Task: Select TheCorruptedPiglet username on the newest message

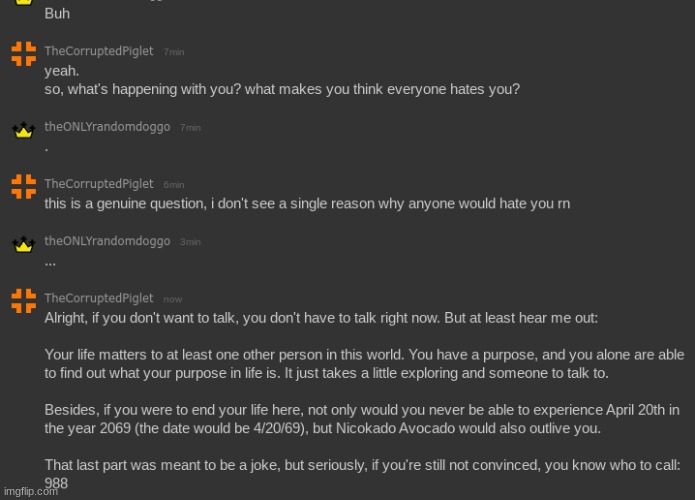Action: [99, 298]
